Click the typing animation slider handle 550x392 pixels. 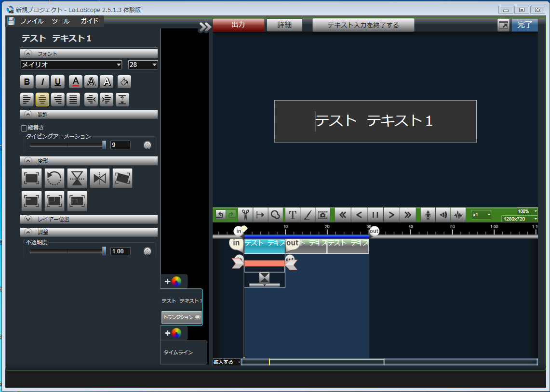click(104, 144)
